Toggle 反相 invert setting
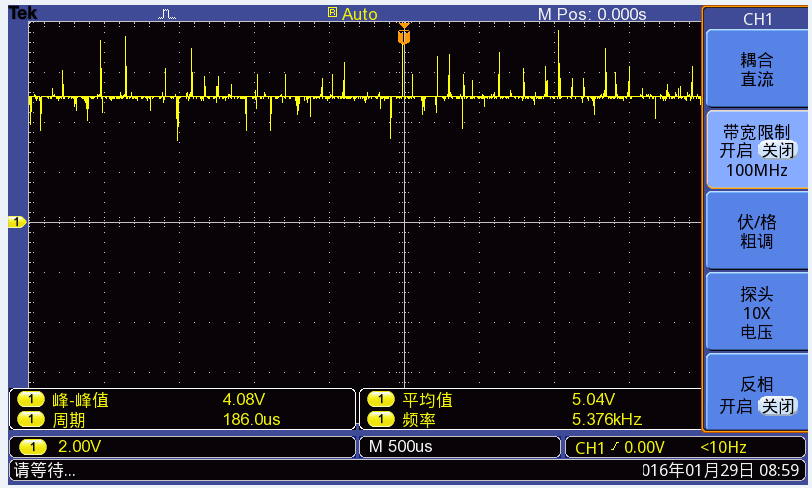 pyautogui.click(x=757, y=393)
